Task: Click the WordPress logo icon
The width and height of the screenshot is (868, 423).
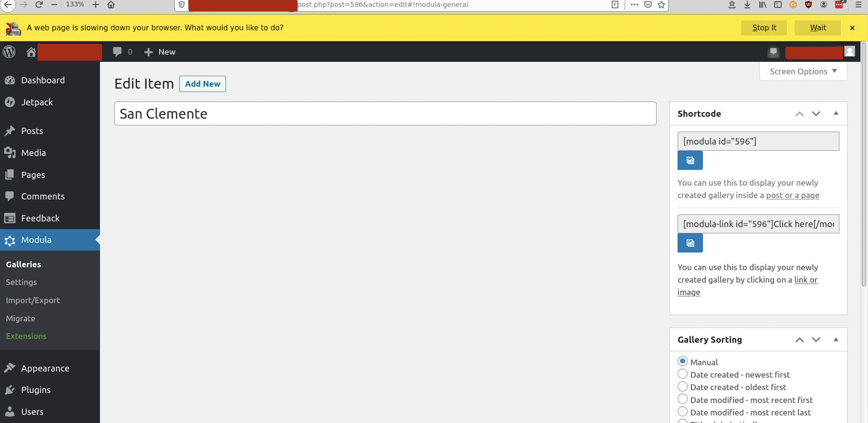Action: [x=9, y=52]
